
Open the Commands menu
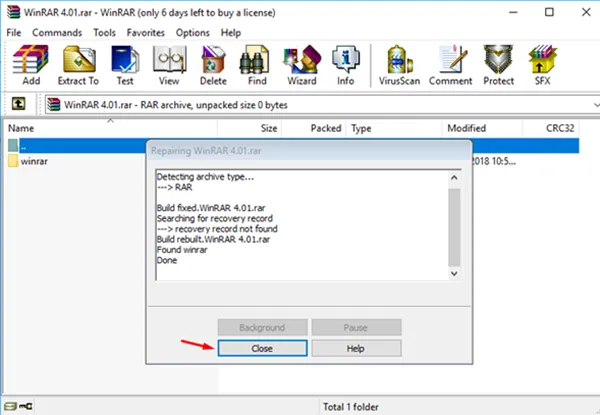tap(57, 33)
